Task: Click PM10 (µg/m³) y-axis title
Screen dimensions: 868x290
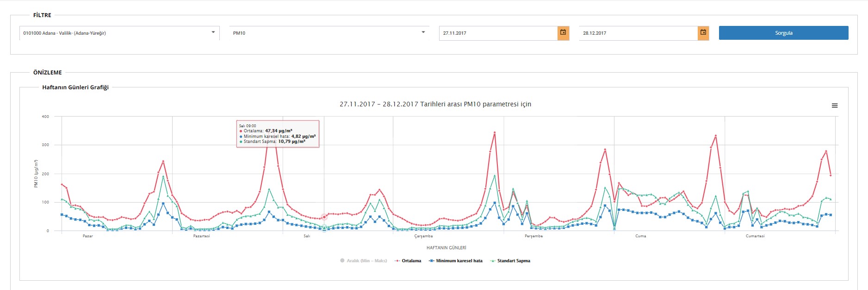Action: (x=36, y=173)
